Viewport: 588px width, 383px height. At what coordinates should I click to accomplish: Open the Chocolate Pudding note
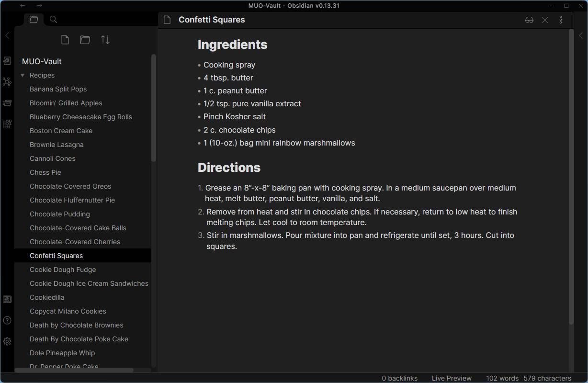click(83, 214)
